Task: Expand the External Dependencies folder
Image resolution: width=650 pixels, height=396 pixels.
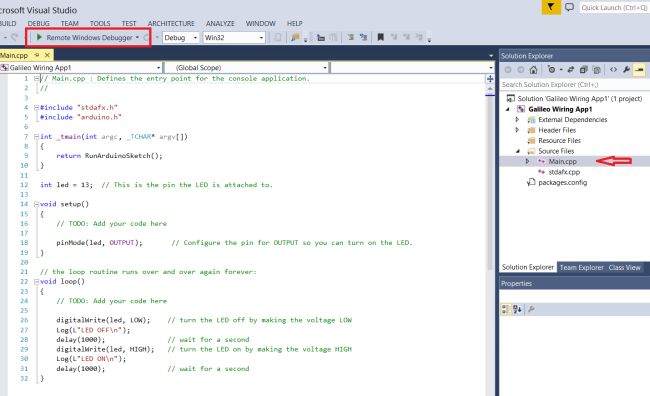Action: point(517,119)
